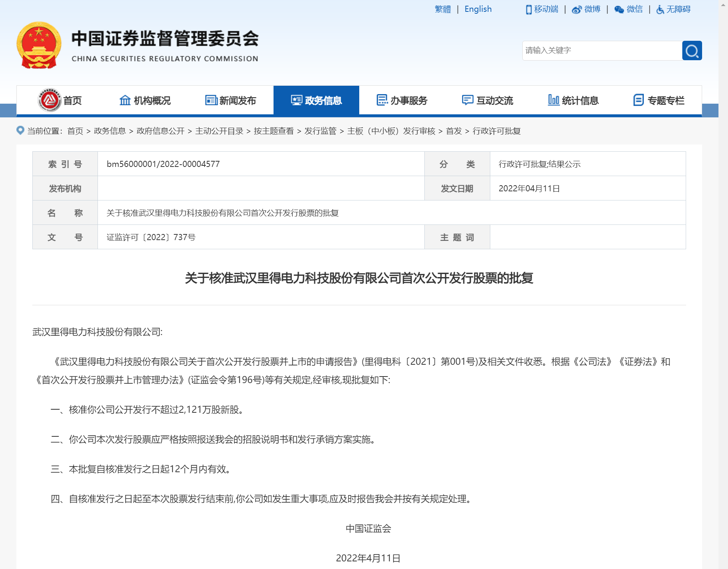Open the 无障碍 accessibility link
The image size is (728, 569).
click(x=678, y=9)
